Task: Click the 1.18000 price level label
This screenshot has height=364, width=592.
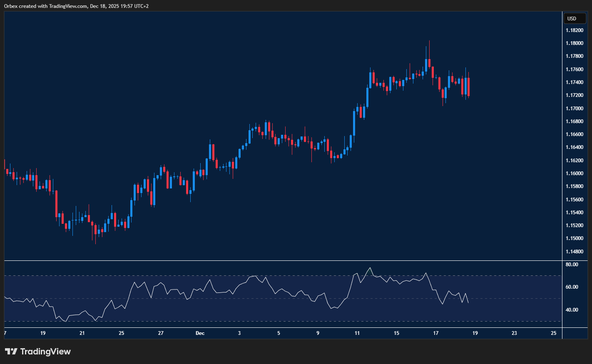Action: (575, 43)
